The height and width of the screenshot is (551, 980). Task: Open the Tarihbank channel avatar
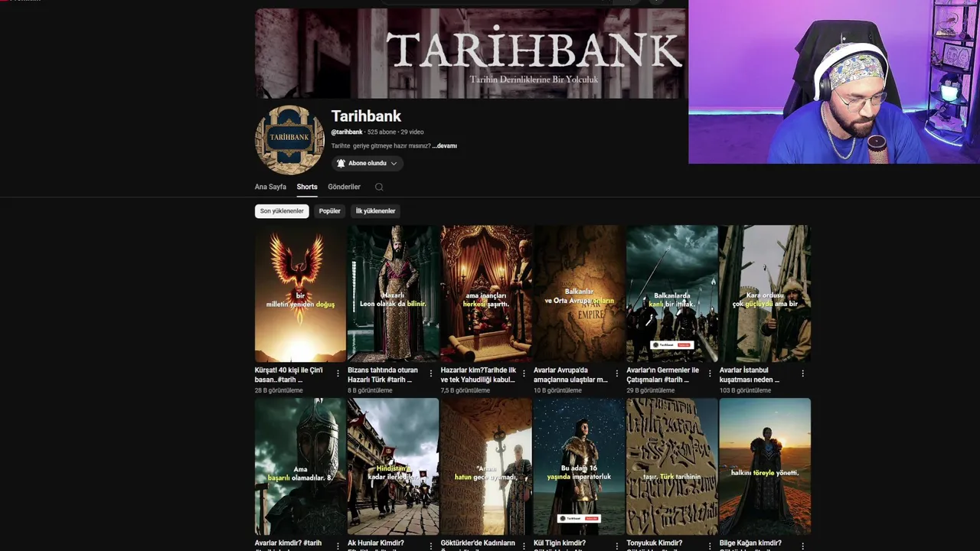click(x=289, y=139)
